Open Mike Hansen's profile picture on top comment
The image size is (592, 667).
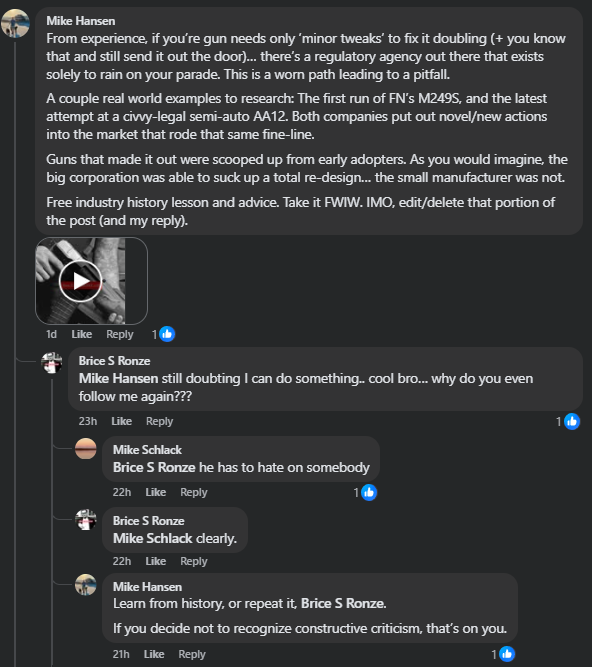pos(15,23)
